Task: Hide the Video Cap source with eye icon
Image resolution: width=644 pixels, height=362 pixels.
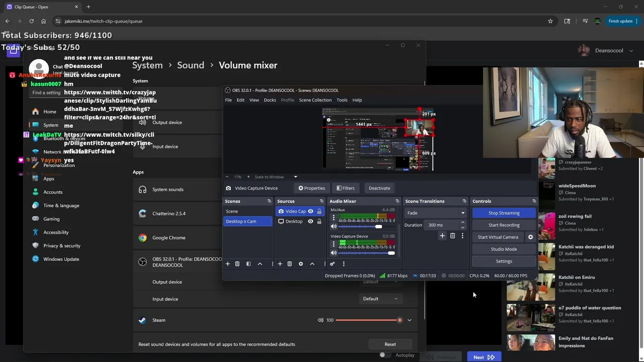Action: (310, 211)
